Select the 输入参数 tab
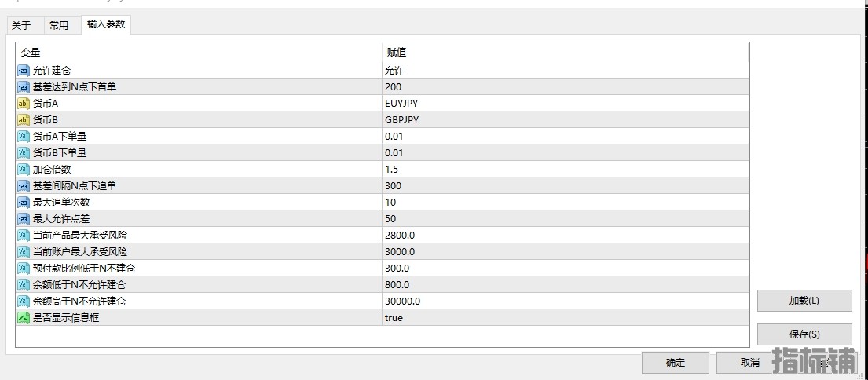 pyautogui.click(x=106, y=24)
